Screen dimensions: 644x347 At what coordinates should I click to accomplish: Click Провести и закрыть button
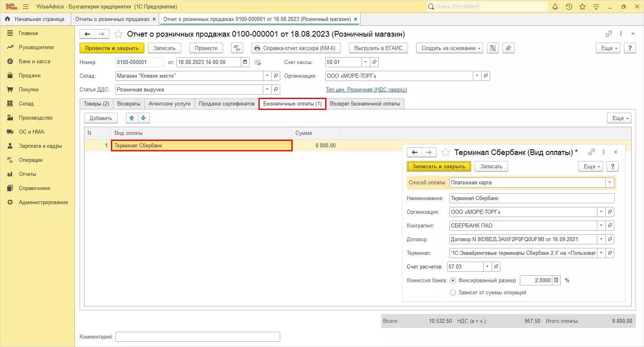[112, 48]
